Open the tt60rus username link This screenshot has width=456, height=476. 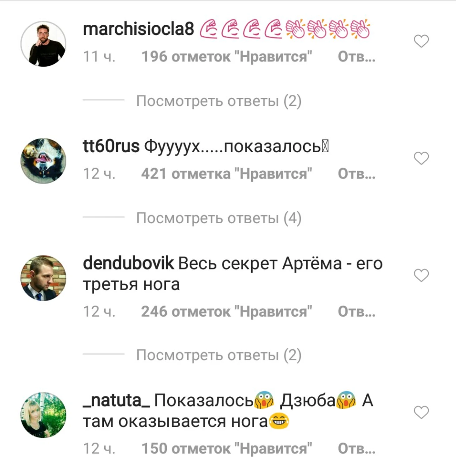coord(111,146)
